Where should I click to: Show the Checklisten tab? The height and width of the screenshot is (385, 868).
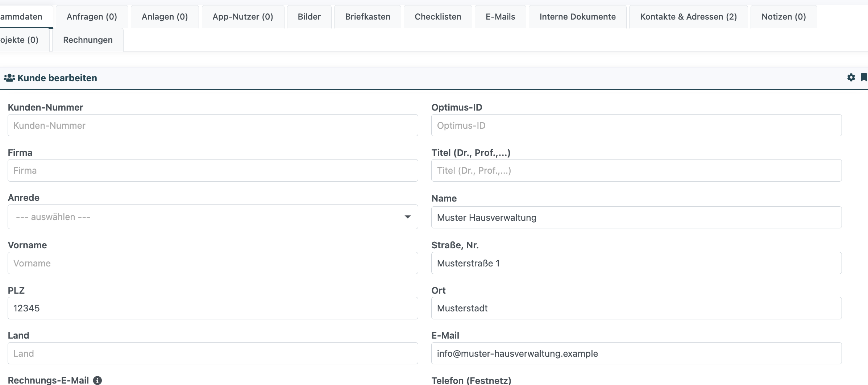(438, 17)
